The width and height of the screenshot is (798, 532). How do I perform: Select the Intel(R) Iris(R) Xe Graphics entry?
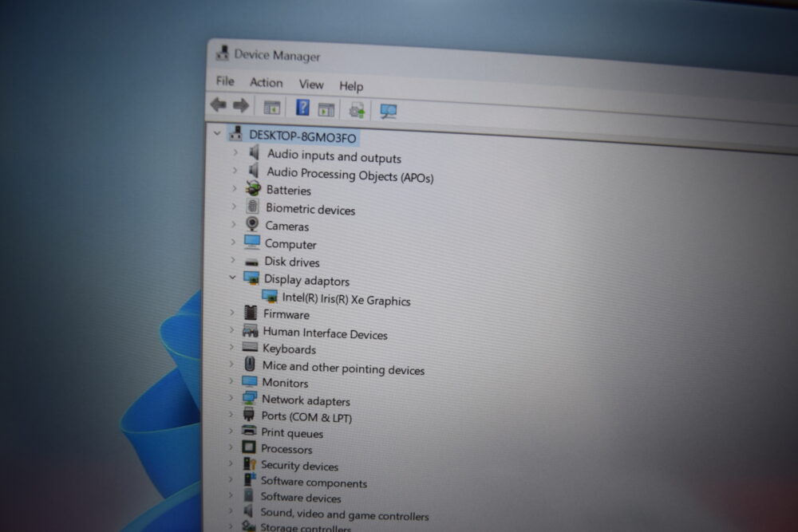(346, 299)
